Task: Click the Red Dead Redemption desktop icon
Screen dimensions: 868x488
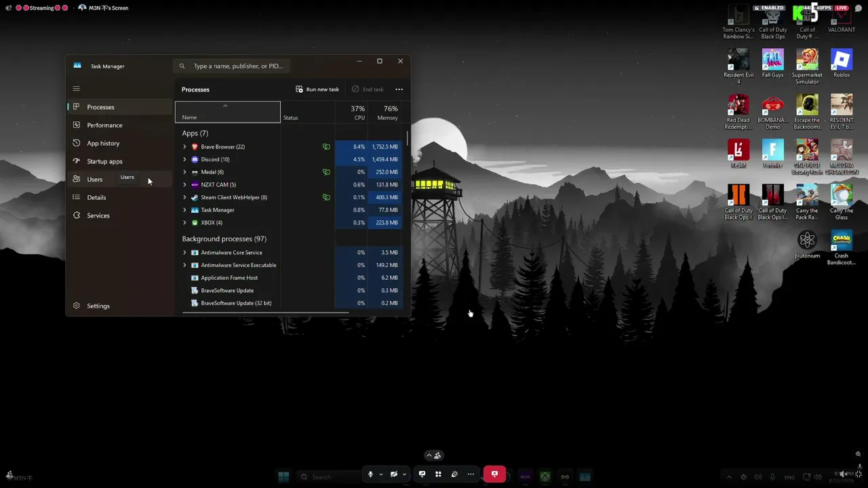Action: (738, 113)
